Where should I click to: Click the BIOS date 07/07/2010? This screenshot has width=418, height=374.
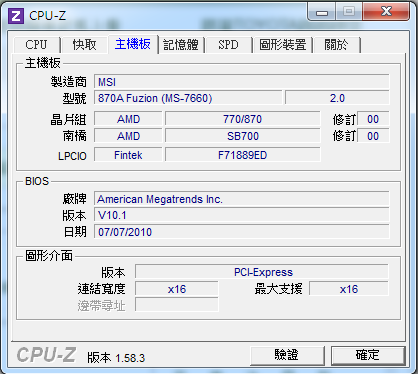(x=242, y=232)
